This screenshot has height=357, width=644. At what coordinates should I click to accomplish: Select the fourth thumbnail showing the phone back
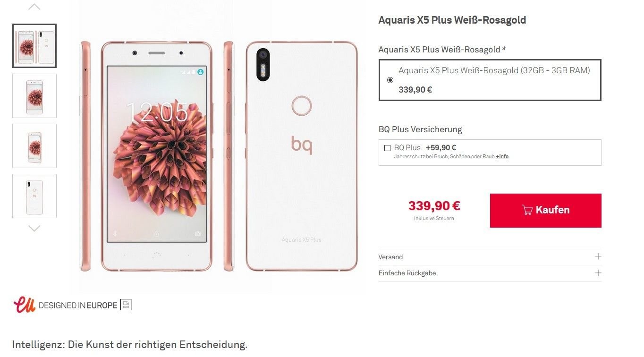pyautogui.click(x=34, y=196)
